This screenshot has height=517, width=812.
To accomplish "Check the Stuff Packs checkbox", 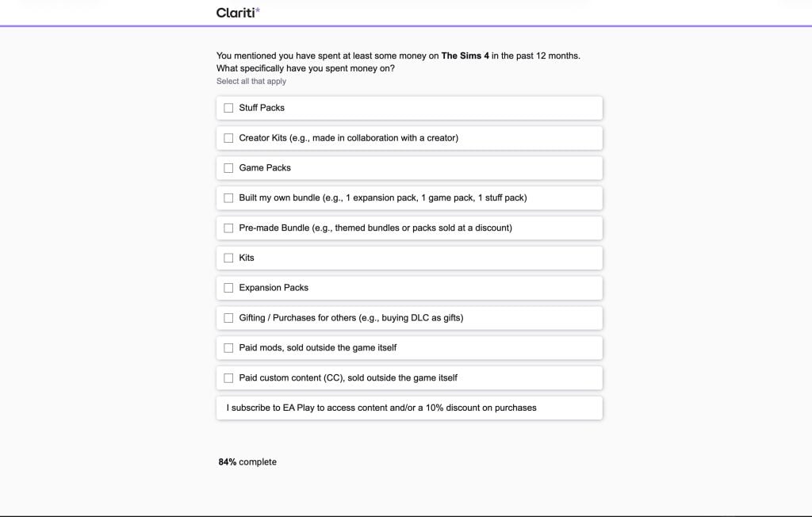I will tap(228, 108).
